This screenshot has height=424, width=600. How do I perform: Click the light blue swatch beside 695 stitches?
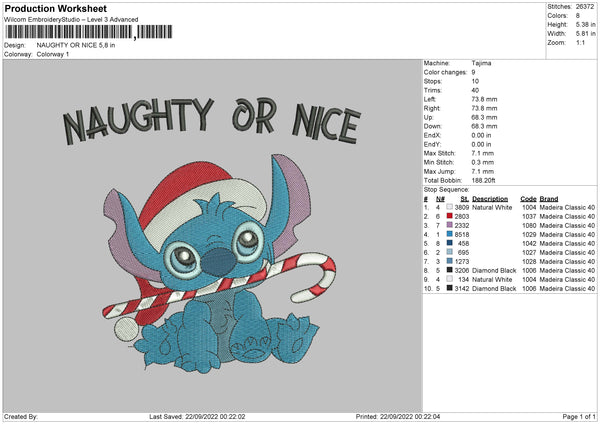(450, 252)
